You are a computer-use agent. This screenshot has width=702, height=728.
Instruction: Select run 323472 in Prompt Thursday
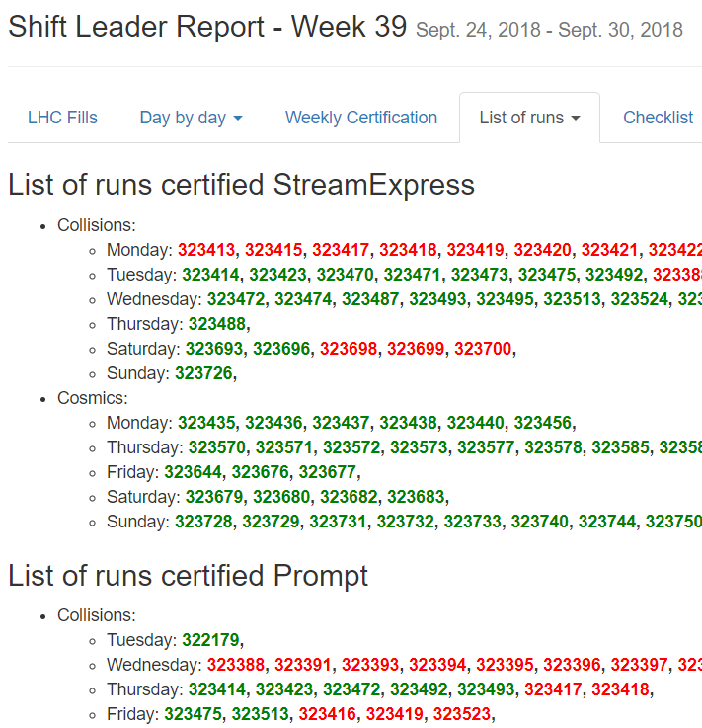(351, 689)
